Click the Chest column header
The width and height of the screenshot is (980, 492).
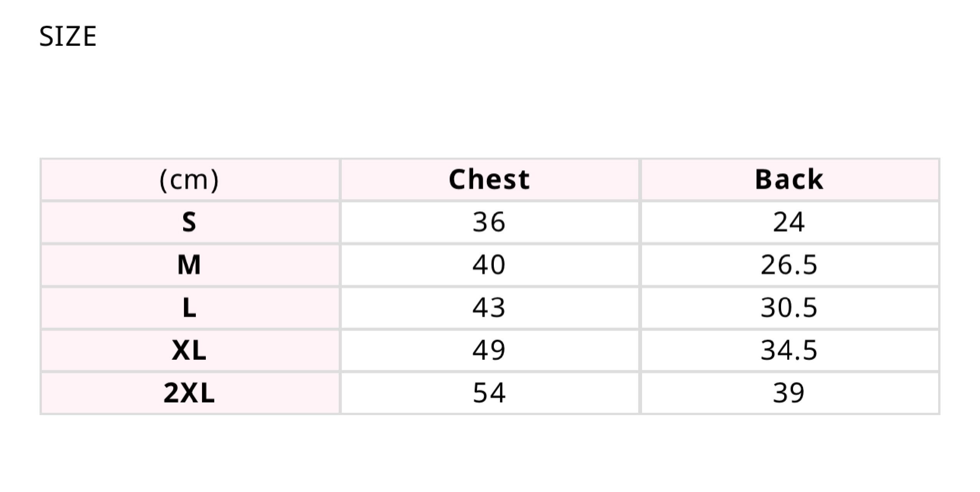[x=489, y=180]
